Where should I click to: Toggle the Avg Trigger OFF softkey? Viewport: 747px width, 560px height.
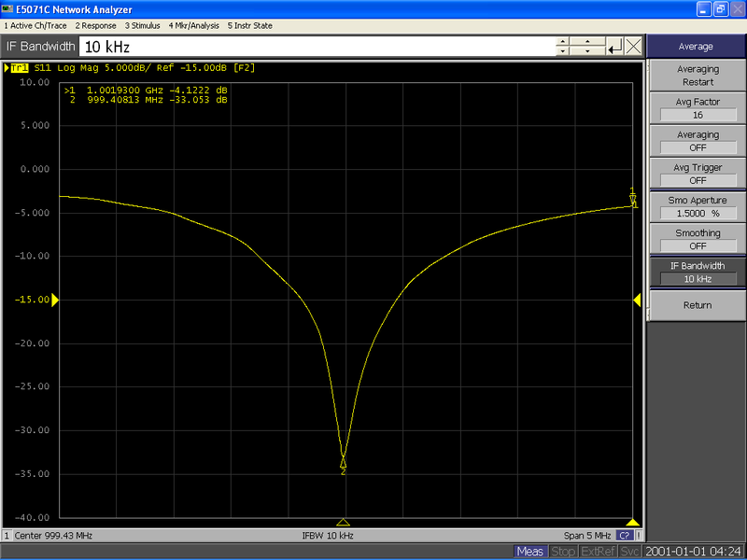(x=697, y=172)
